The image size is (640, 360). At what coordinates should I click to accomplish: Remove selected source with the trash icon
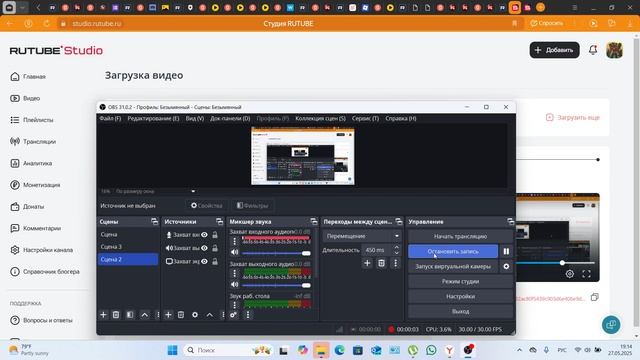[x=181, y=315]
